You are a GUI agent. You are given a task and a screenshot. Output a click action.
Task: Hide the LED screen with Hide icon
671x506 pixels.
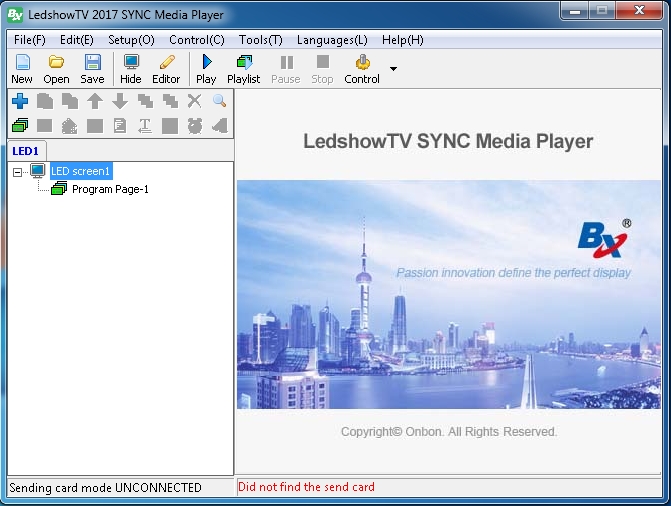131,68
